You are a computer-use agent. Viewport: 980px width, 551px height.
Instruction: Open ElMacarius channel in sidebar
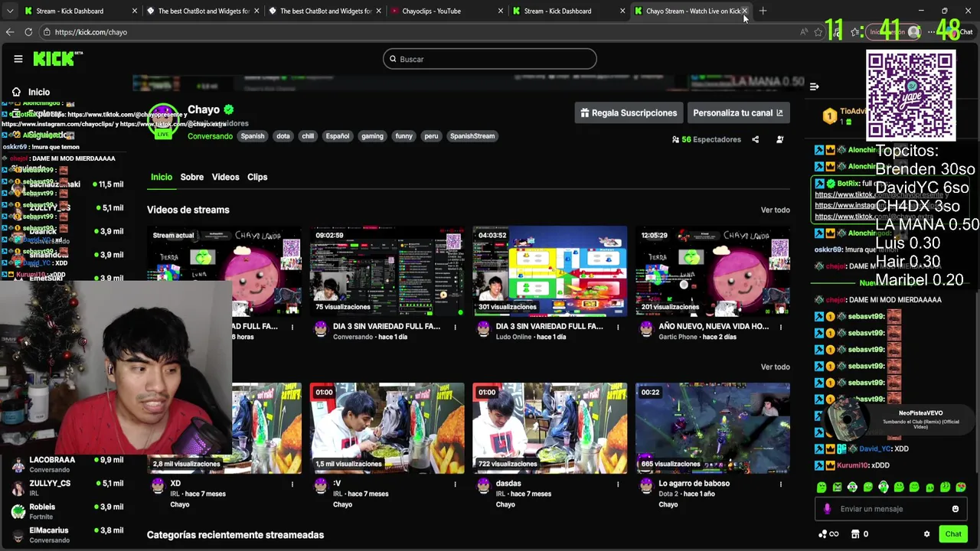[x=69, y=534]
